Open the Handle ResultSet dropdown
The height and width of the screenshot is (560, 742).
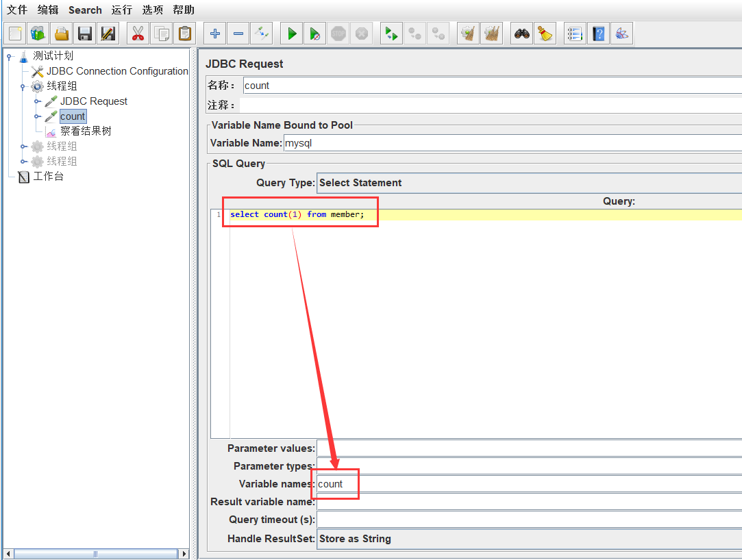point(529,539)
